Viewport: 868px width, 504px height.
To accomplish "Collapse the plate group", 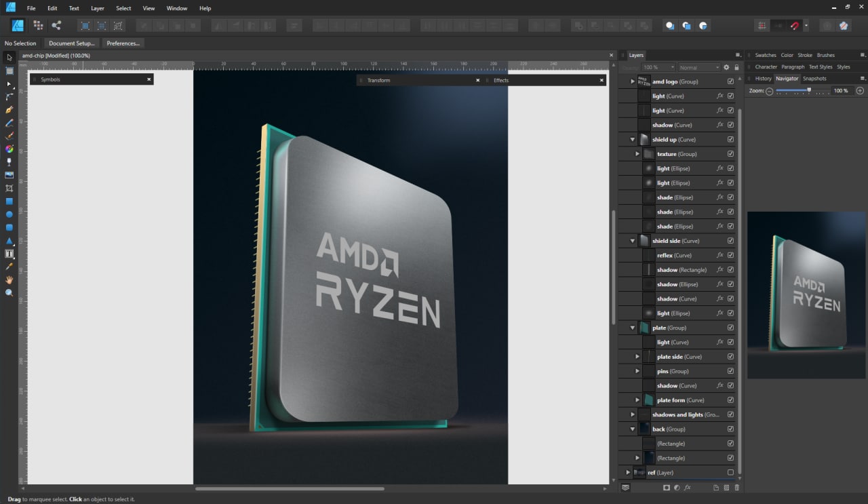I will (633, 328).
